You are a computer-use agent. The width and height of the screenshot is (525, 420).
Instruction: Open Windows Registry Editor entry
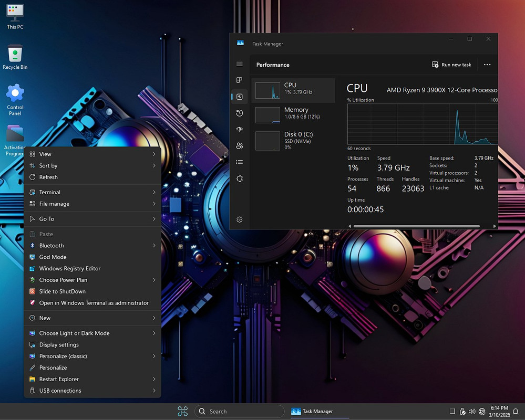92,268
